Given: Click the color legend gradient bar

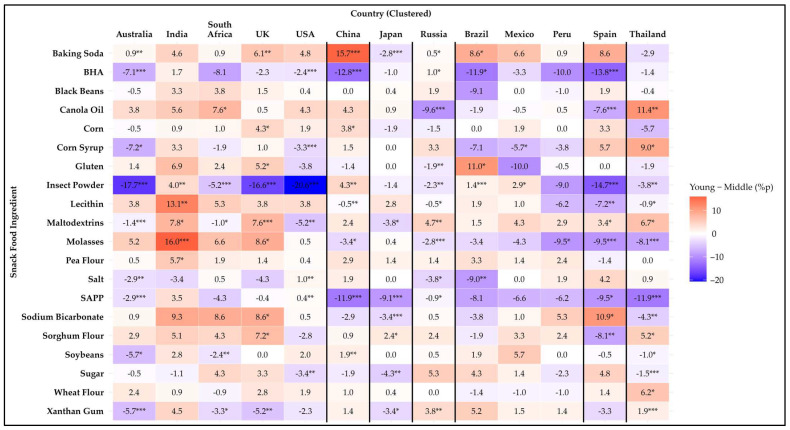Looking at the screenshot, I should click(698, 238).
